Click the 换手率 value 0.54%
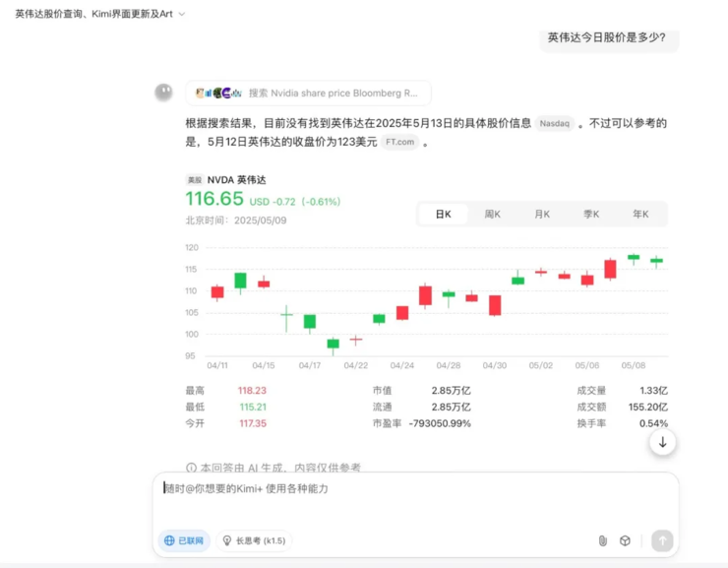 point(653,423)
